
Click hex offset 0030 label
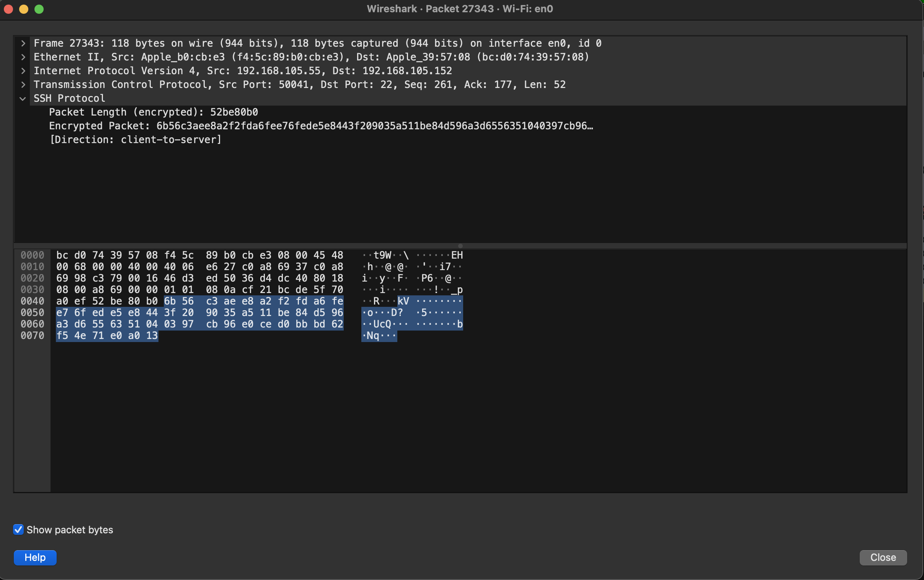[32, 290]
